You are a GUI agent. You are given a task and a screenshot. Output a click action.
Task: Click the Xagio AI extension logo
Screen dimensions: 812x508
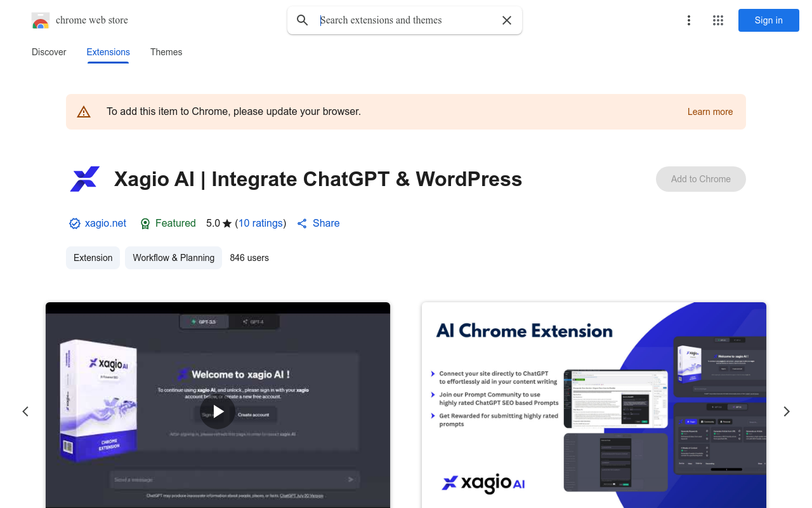tap(85, 179)
